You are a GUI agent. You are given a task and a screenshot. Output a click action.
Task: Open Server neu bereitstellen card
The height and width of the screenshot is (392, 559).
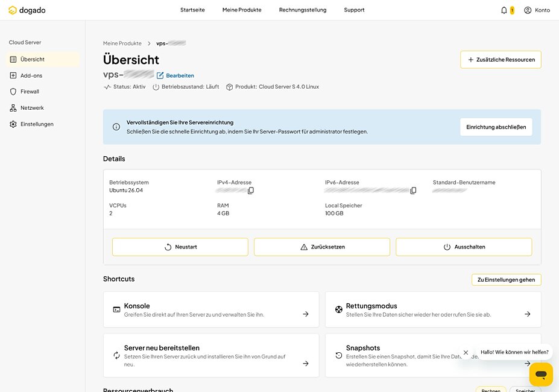[x=211, y=355]
